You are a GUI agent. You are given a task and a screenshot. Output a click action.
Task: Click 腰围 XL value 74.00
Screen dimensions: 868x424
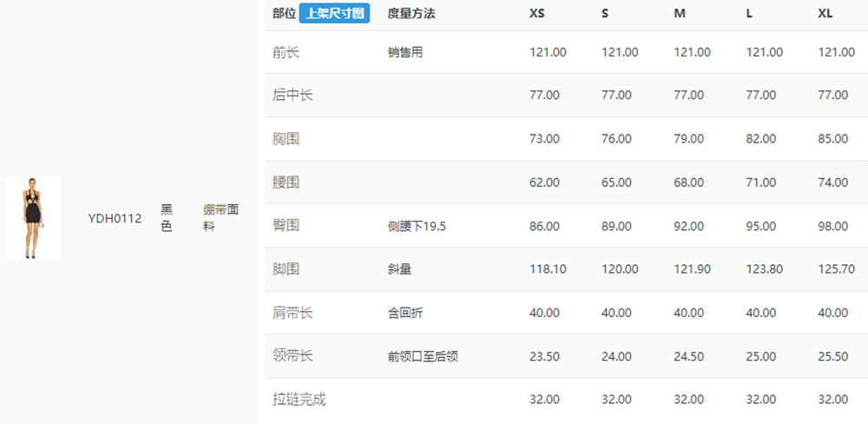point(833,182)
